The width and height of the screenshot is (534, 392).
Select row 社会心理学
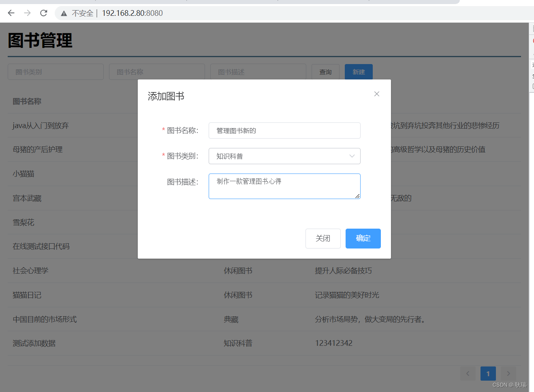pos(264,271)
